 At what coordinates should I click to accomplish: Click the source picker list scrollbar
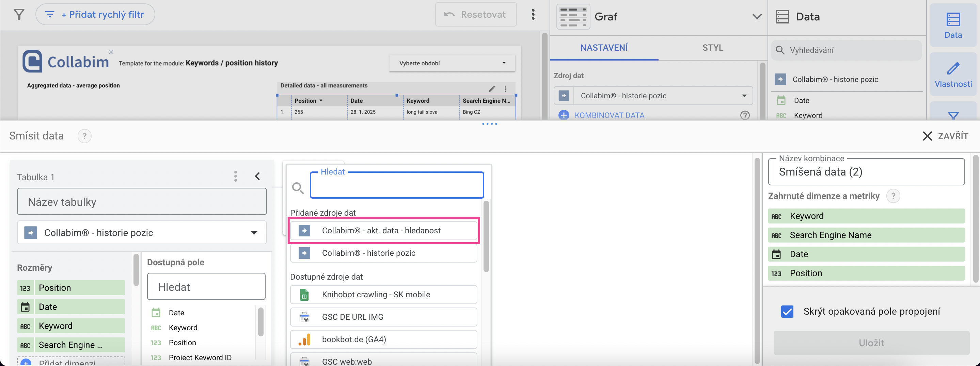click(486, 236)
